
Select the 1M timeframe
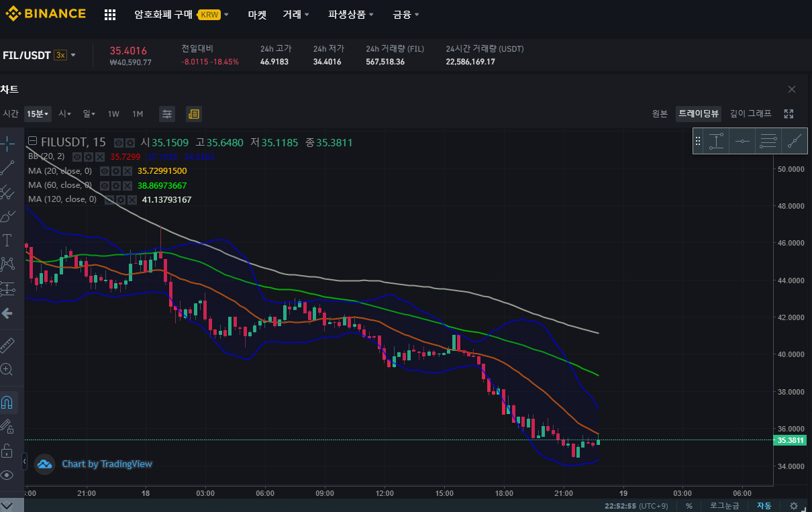tap(138, 114)
